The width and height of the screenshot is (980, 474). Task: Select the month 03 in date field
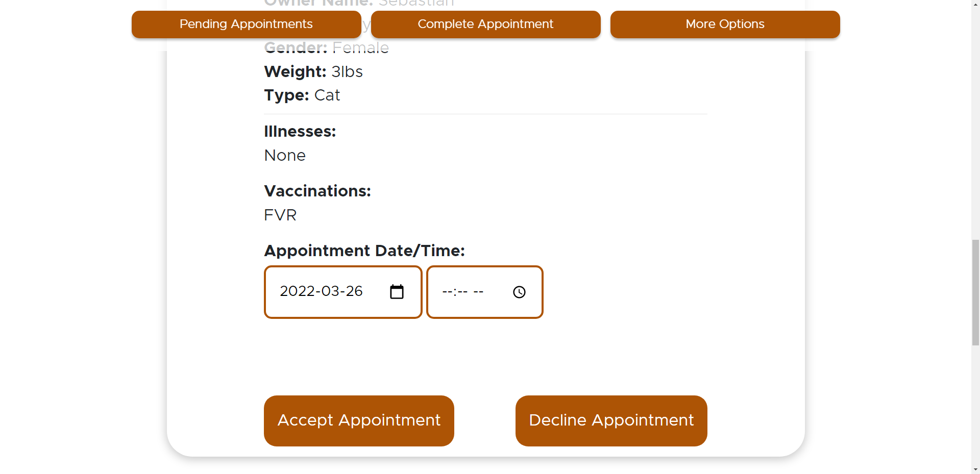click(x=326, y=291)
